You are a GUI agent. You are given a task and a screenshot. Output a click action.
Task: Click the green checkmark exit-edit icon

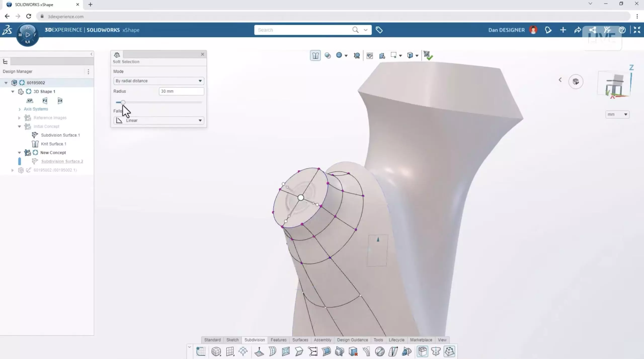428,56
